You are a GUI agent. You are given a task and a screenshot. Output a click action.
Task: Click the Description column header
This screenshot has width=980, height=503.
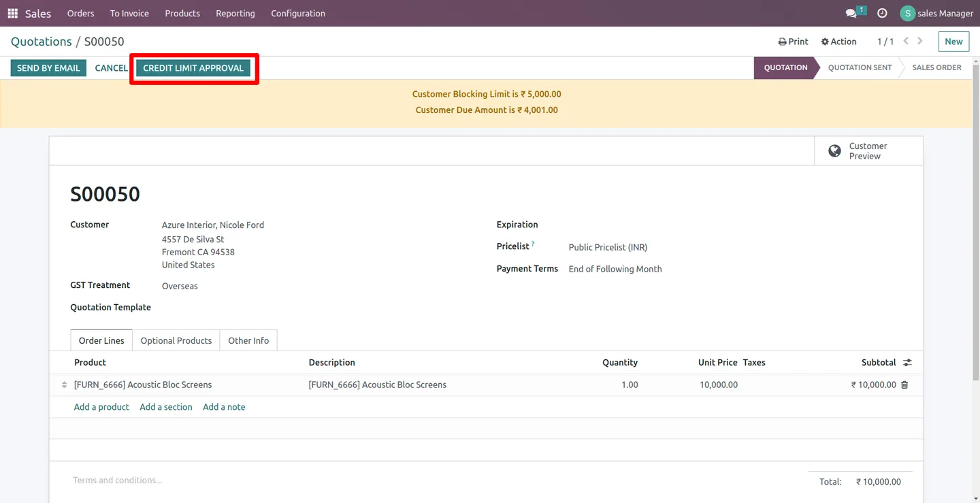tap(332, 363)
